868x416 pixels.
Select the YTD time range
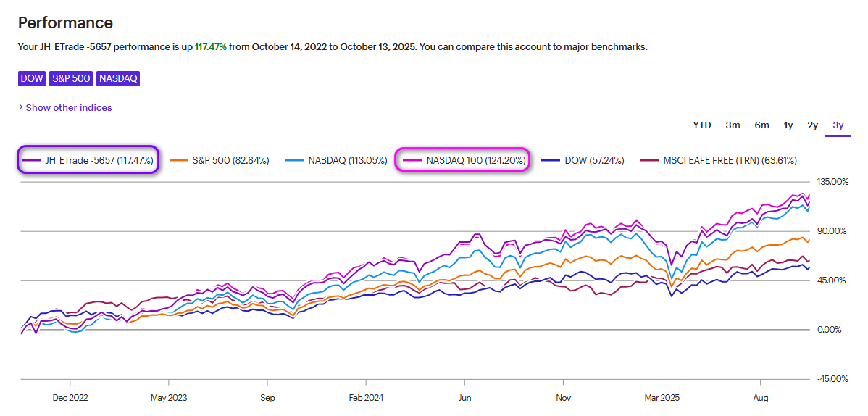(x=701, y=125)
